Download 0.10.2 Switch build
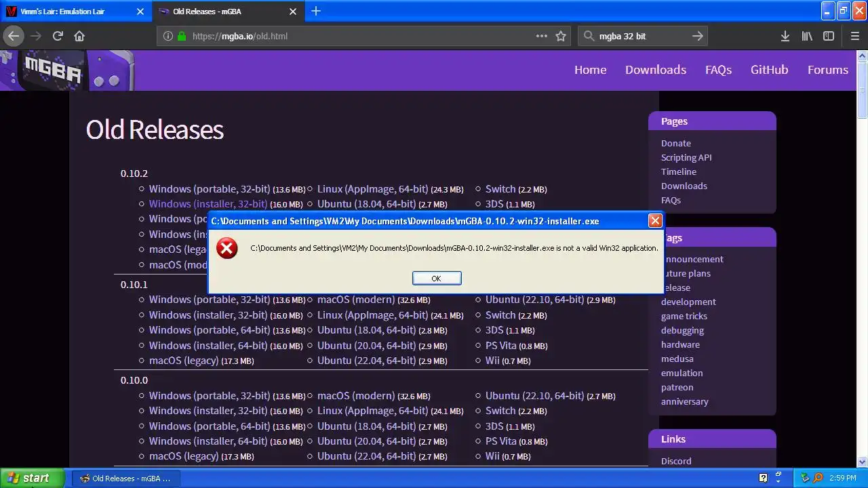This screenshot has height=488, width=868. coord(500,189)
